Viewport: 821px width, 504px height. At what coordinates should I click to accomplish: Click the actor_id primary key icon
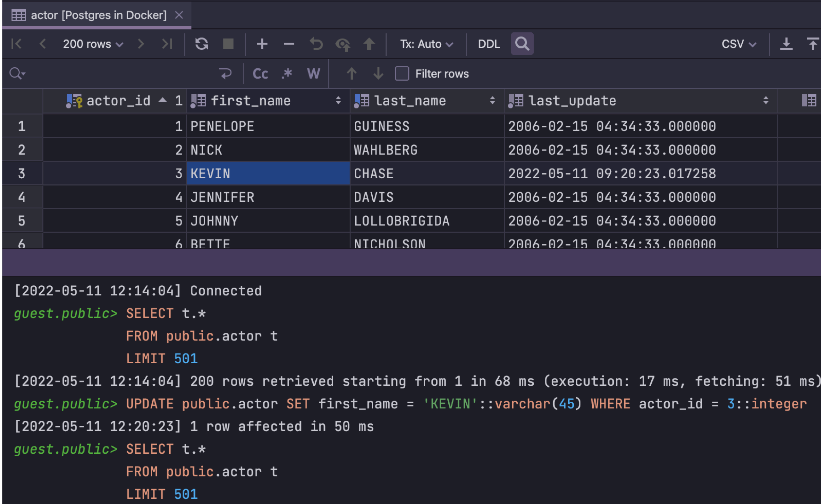(74, 101)
